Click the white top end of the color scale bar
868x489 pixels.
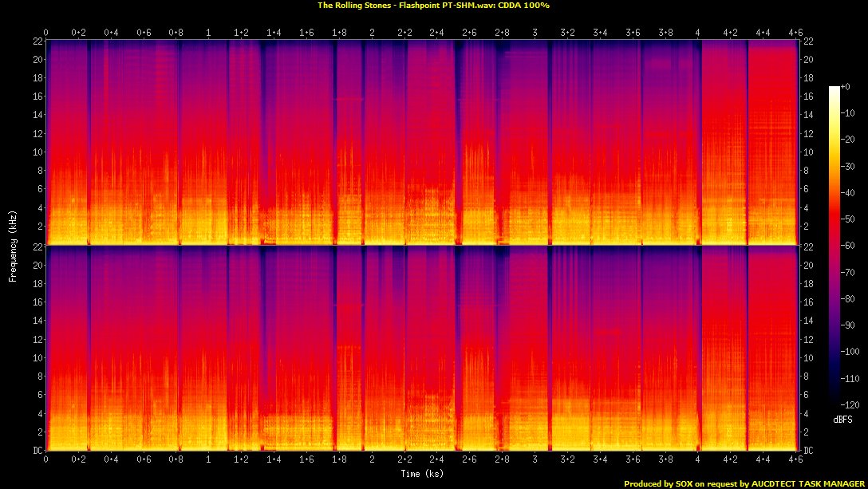834,89
